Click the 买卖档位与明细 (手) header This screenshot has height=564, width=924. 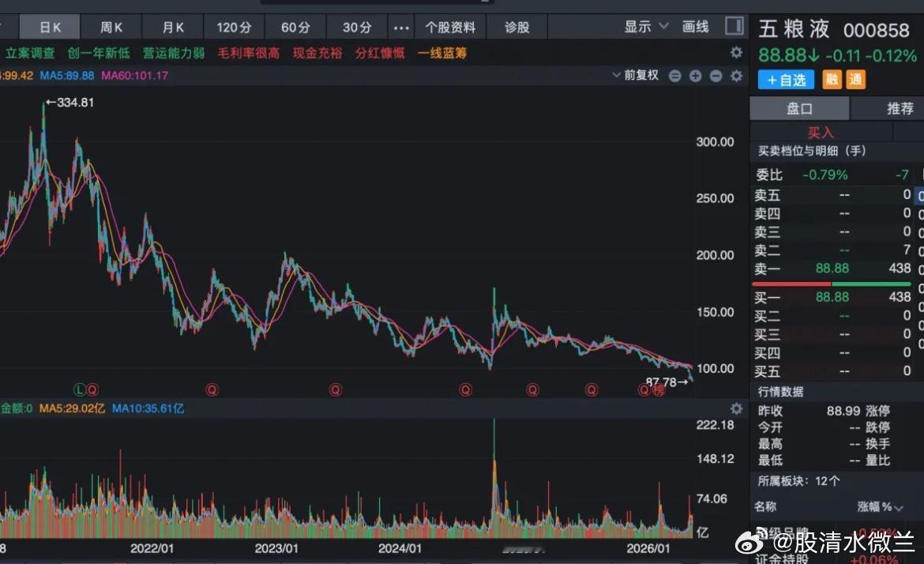pyautogui.click(x=812, y=151)
